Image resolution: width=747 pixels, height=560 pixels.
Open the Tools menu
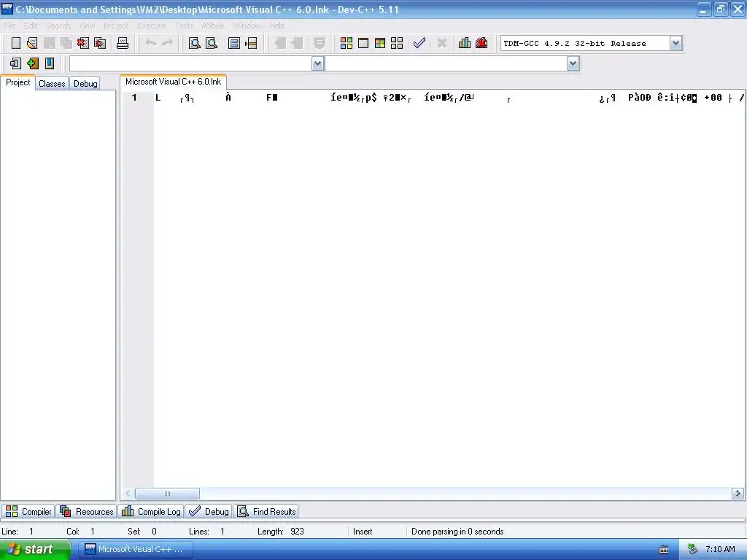[x=183, y=26]
